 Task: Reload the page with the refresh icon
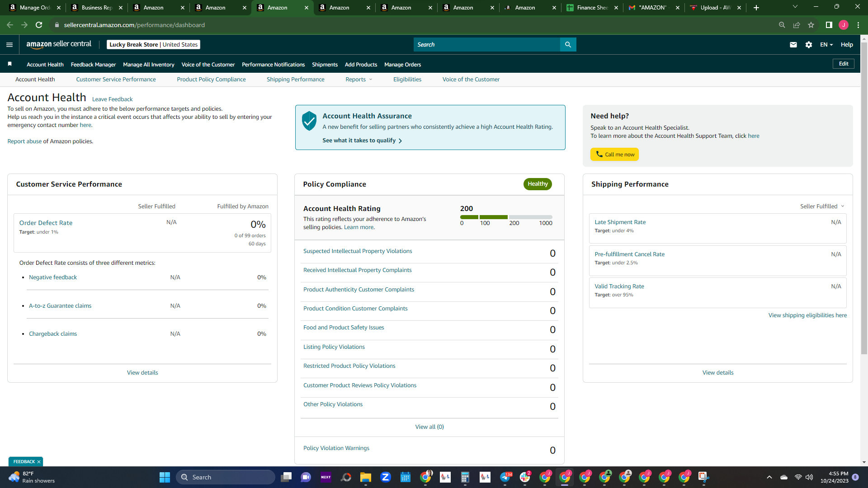tap(39, 25)
